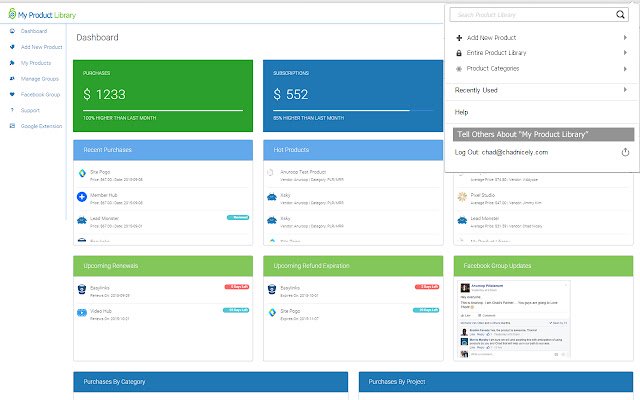This screenshot has width=640, height=400.
Task: Click the "Purchases By Category" panel header
Action: [x=211, y=382]
